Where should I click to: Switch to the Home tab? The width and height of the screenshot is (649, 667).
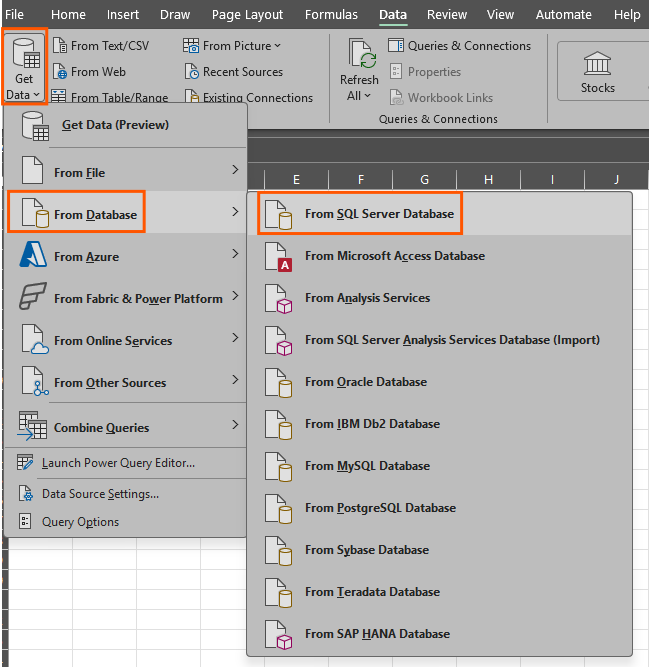tap(68, 14)
